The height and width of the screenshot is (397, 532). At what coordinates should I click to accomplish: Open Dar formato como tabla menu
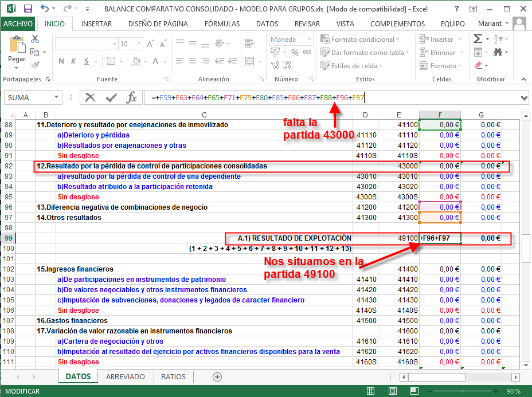(365, 53)
